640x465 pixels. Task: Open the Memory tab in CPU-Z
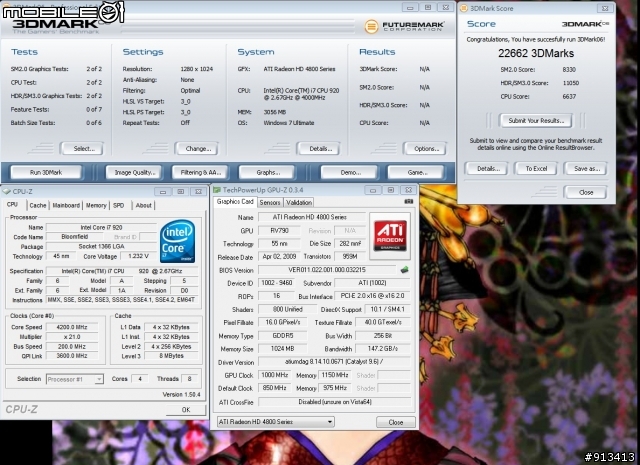click(x=96, y=205)
